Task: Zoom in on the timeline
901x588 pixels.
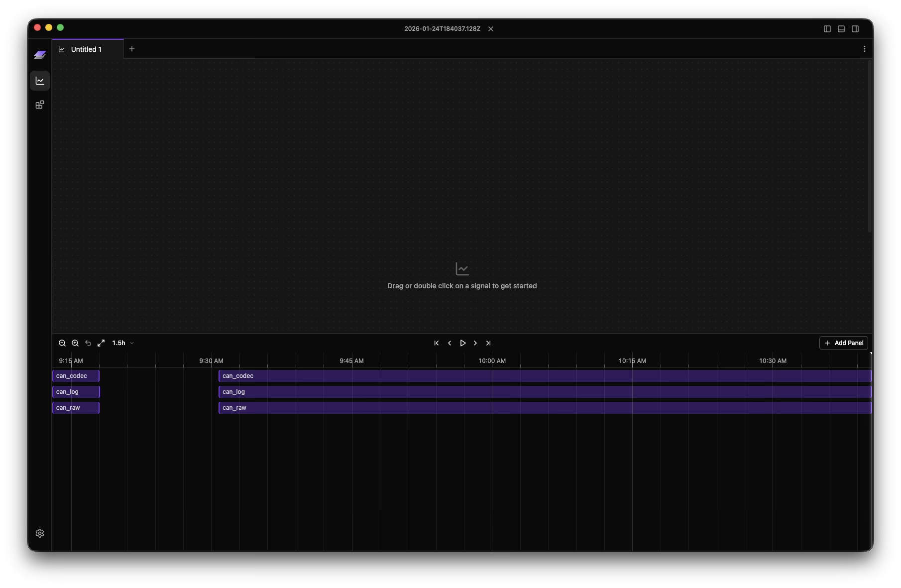Action: tap(75, 343)
